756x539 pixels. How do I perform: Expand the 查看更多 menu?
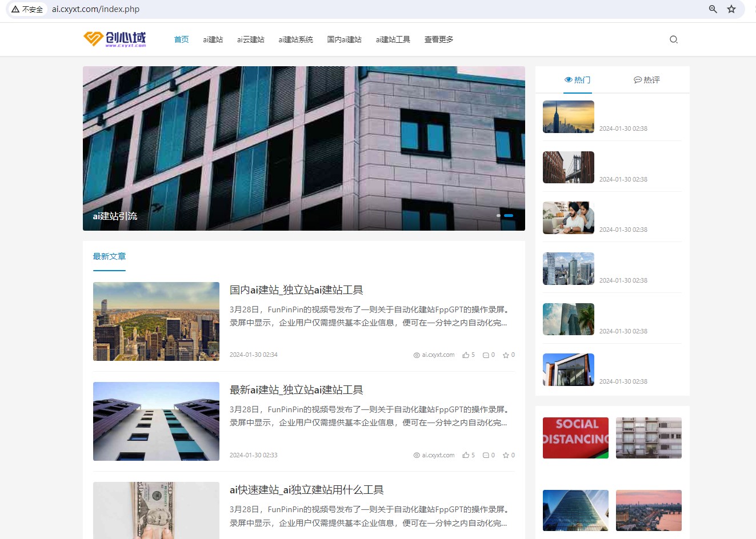click(439, 39)
